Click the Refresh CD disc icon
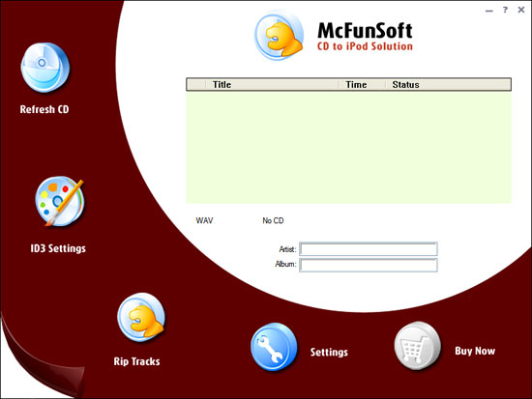This screenshot has height=399, width=532. pyautogui.click(x=45, y=68)
